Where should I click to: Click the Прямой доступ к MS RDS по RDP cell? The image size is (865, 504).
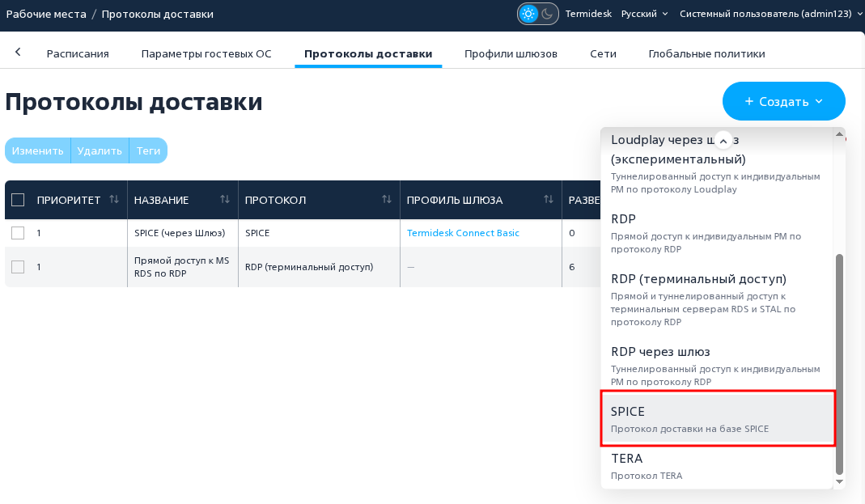(181, 267)
